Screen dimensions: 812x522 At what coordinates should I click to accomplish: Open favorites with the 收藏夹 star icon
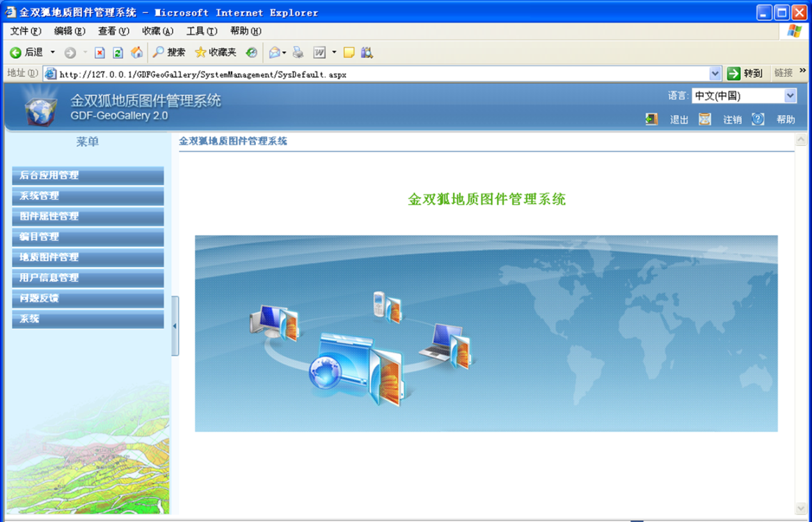[200, 52]
